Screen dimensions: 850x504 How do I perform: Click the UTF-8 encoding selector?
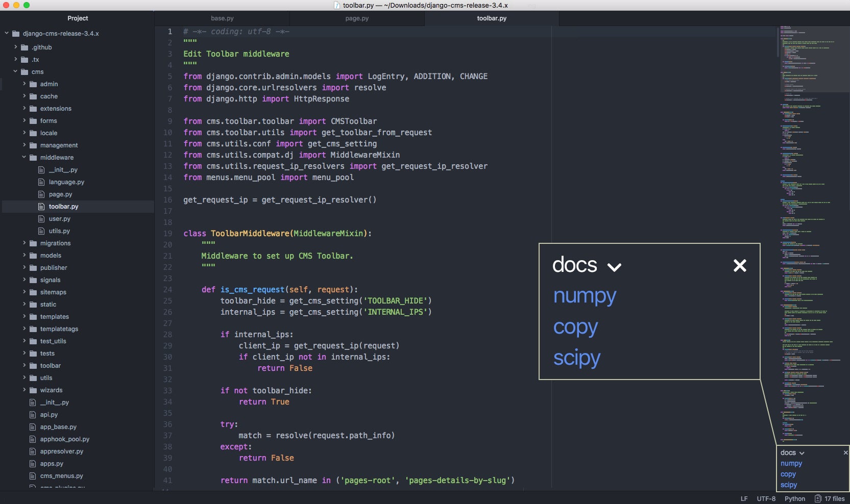[766, 498]
